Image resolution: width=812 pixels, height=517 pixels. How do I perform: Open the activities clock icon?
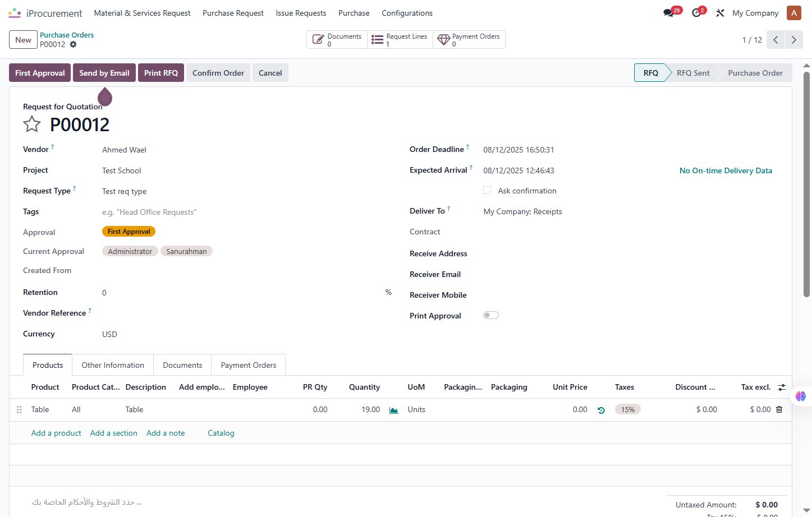coord(696,13)
